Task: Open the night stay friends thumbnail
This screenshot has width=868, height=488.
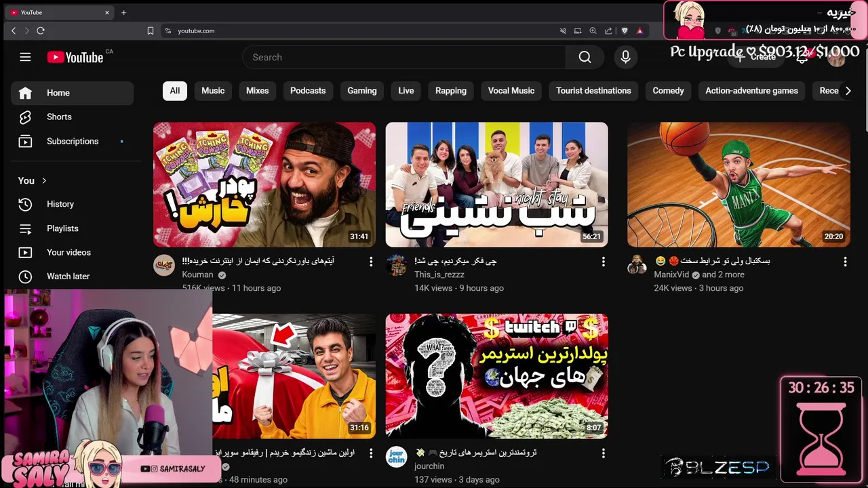Action: point(497,184)
